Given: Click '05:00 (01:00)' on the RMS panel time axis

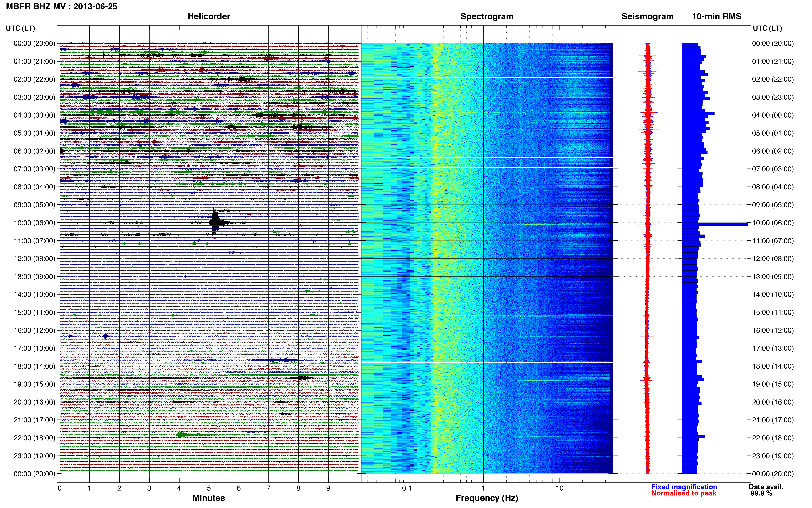Looking at the screenshot, I should point(773,133).
